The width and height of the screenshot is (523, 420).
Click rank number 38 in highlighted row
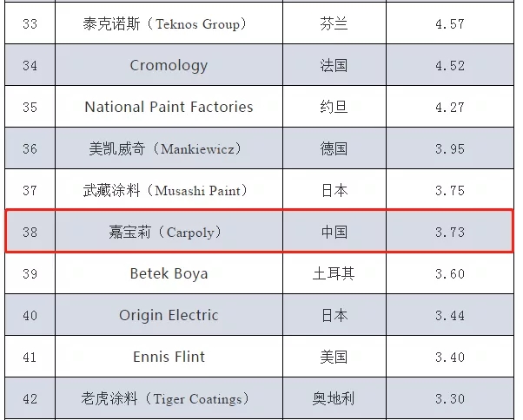click(x=30, y=232)
